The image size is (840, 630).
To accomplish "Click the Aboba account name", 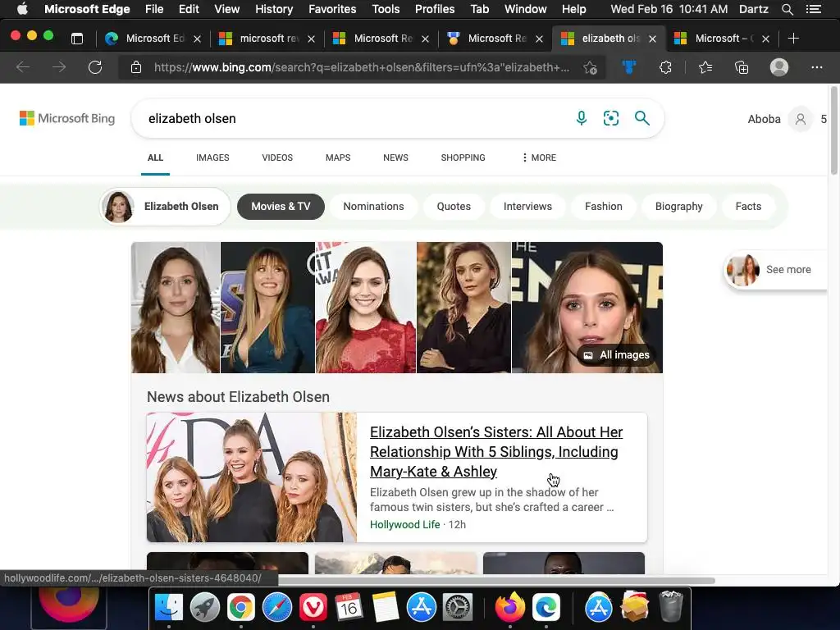I will 764,119.
